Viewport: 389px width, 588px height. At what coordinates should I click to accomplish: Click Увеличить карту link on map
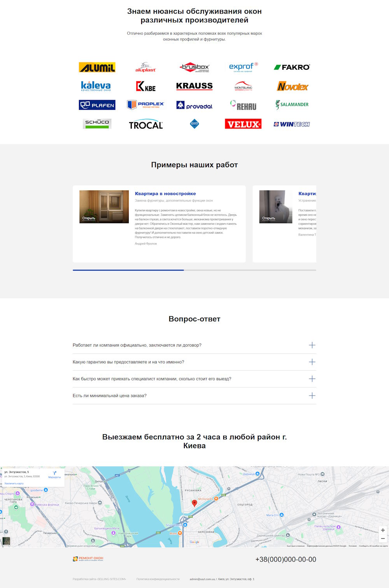click(x=14, y=484)
